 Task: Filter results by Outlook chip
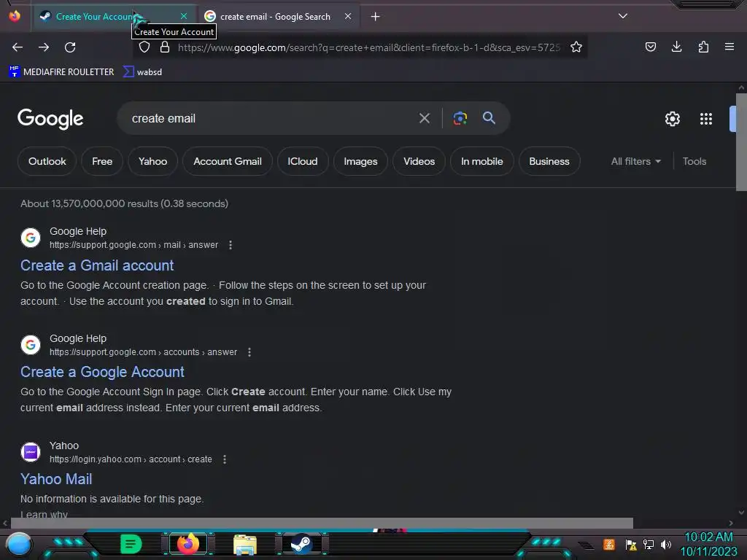(47, 161)
